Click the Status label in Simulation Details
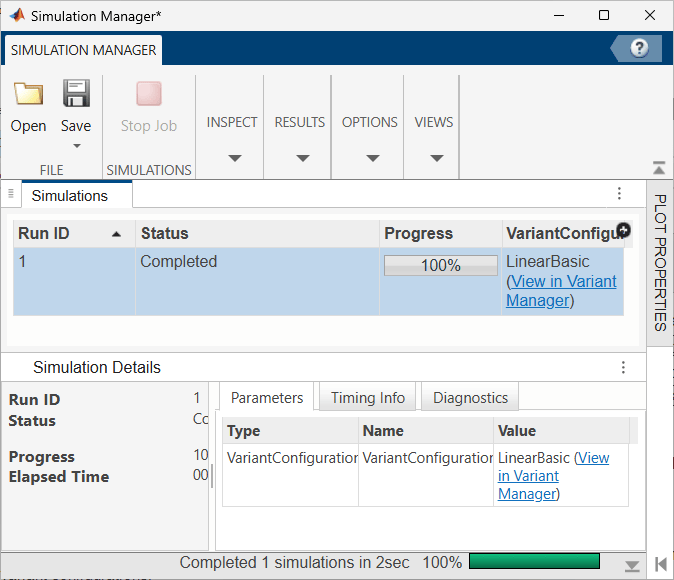 click(32, 420)
